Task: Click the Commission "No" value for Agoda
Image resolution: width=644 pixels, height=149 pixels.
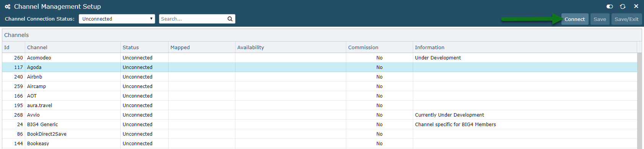Action: pyautogui.click(x=380, y=67)
